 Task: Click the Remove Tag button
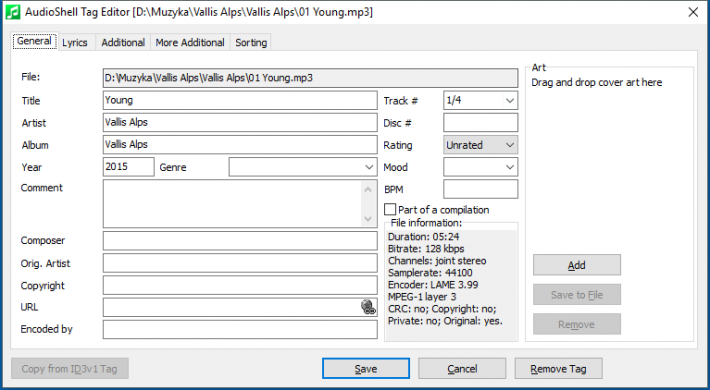tap(558, 369)
